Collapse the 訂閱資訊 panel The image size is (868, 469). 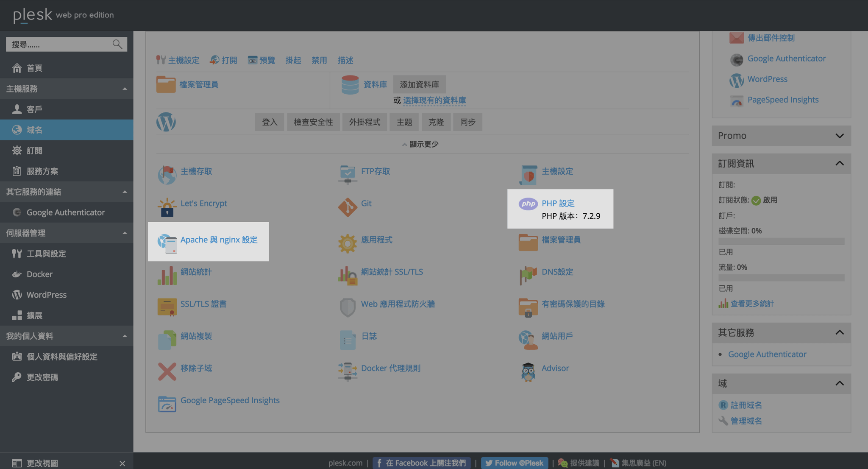point(839,164)
